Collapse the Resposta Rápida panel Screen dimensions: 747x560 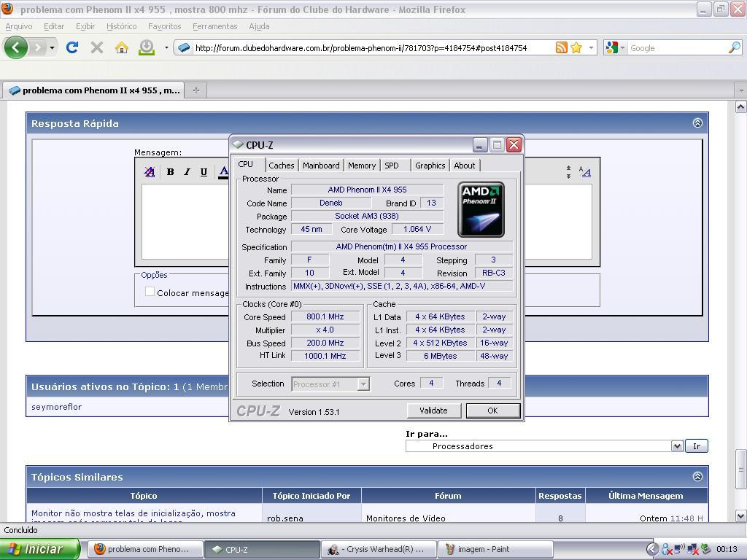click(x=697, y=123)
